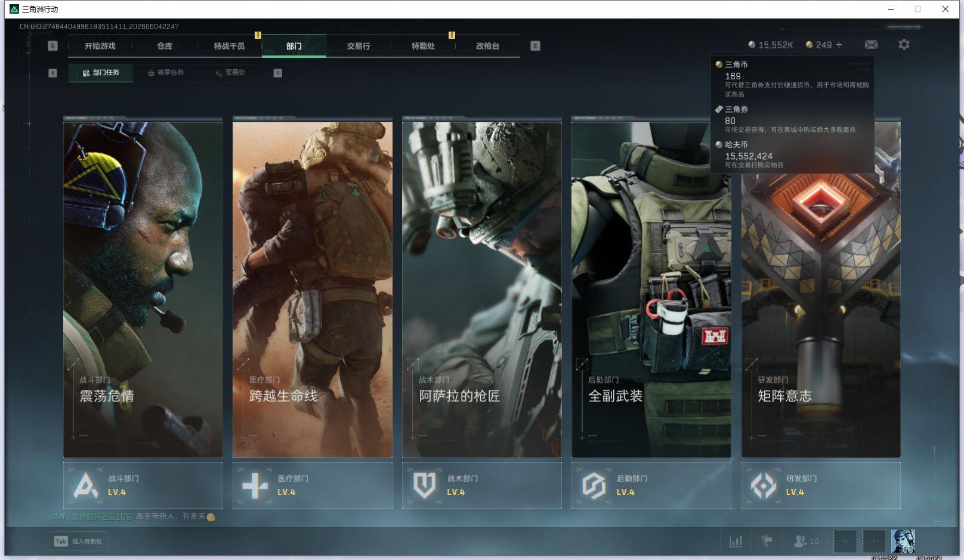Click the D key sub-tab icon

pos(277,73)
